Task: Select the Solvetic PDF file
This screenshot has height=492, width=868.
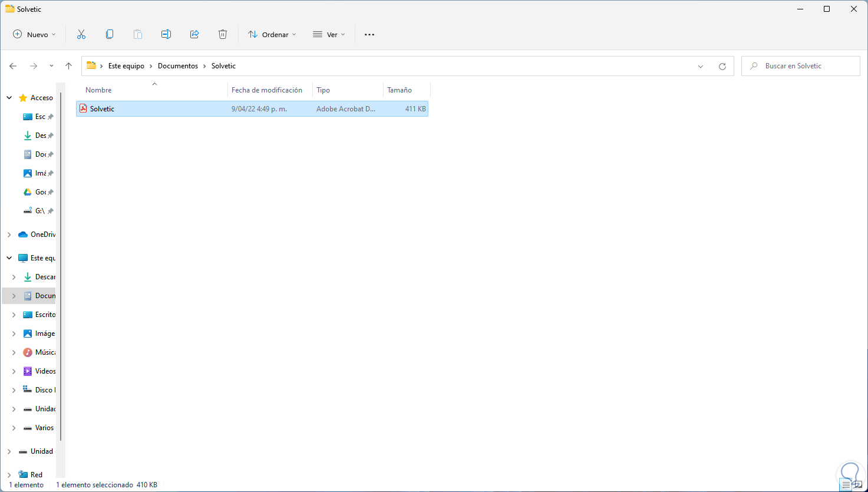Action: (x=252, y=109)
